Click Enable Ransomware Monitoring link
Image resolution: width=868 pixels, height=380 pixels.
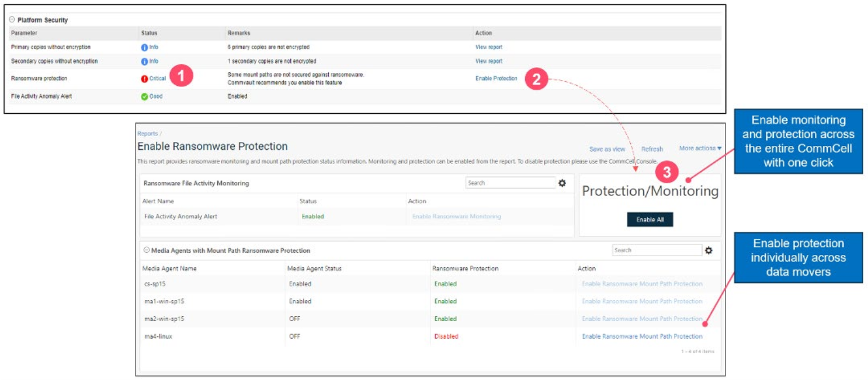(456, 217)
